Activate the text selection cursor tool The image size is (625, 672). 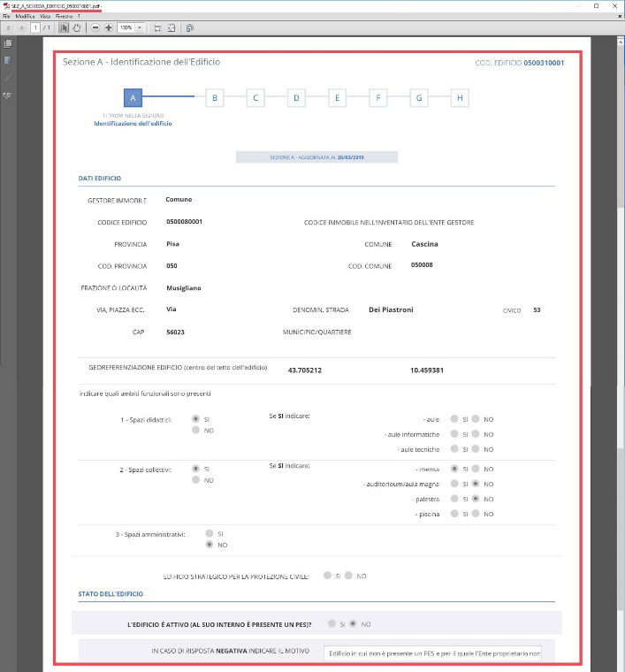[64, 28]
